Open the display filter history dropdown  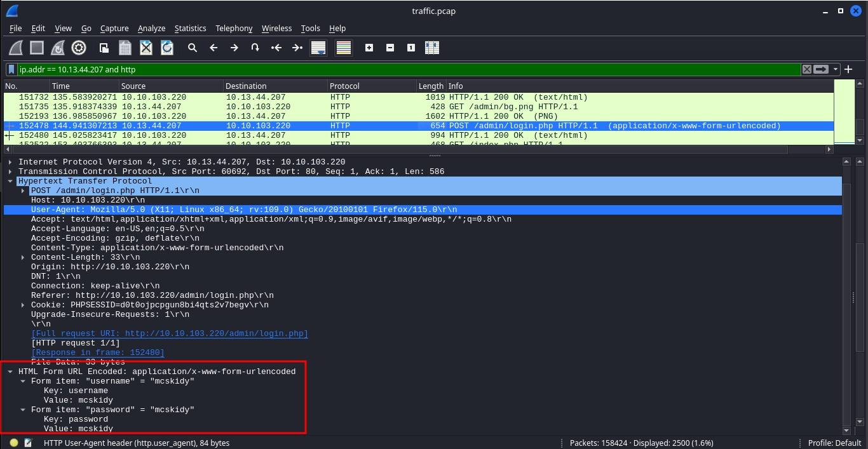point(836,69)
